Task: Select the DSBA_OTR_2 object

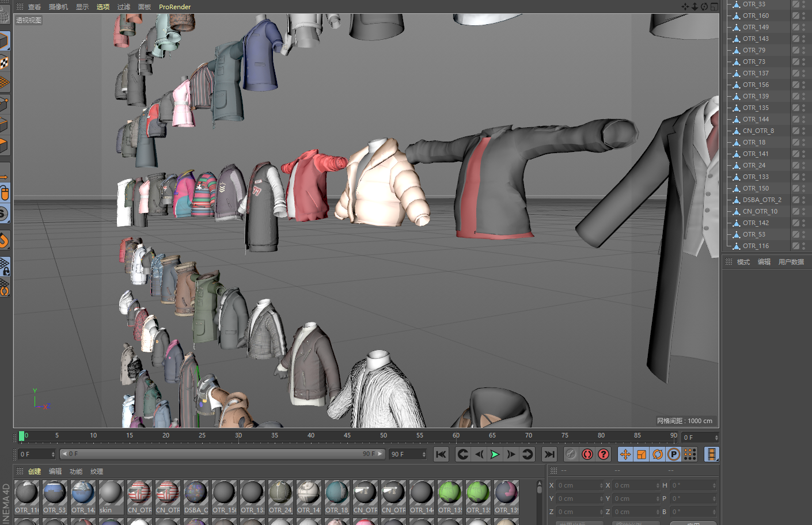Action: pyautogui.click(x=762, y=200)
